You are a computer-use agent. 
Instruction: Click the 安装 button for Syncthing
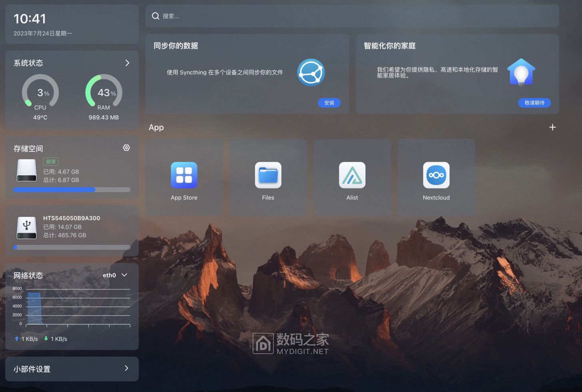tap(329, 103)
